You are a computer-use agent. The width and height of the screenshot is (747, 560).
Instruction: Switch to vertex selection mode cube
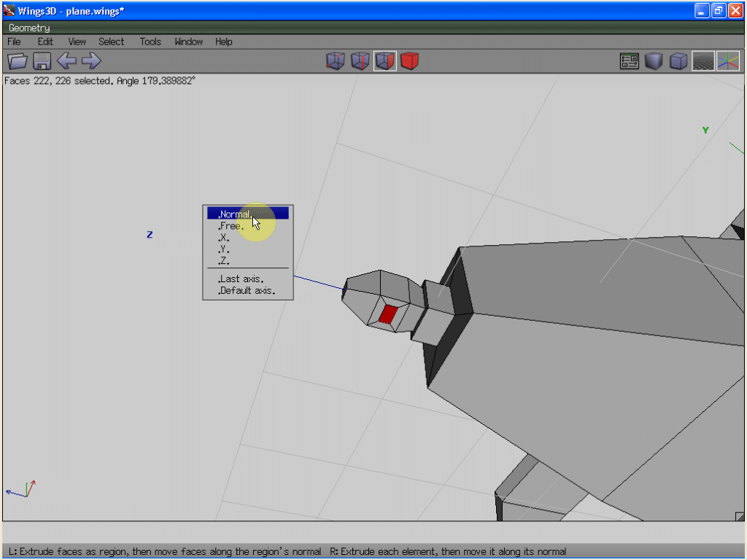(336, 61)
